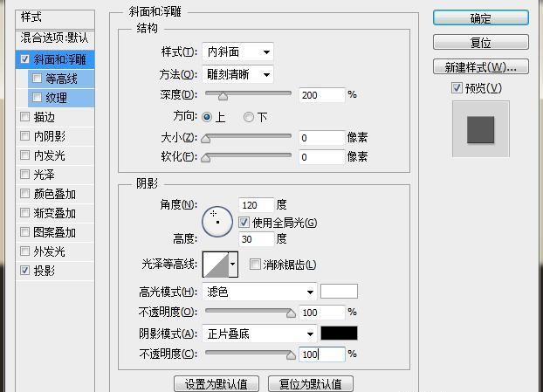Enable the 颜色叠加 style checkbox

pos(24,194)
